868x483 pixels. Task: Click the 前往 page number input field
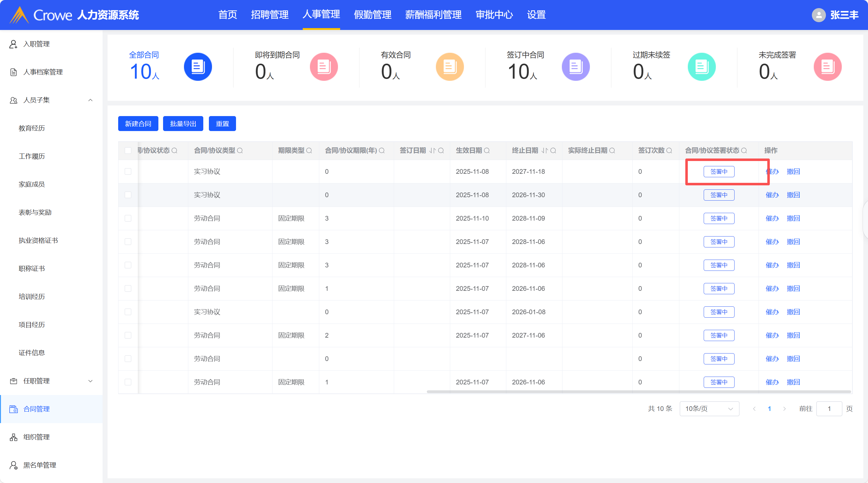(x=829, y=408)
